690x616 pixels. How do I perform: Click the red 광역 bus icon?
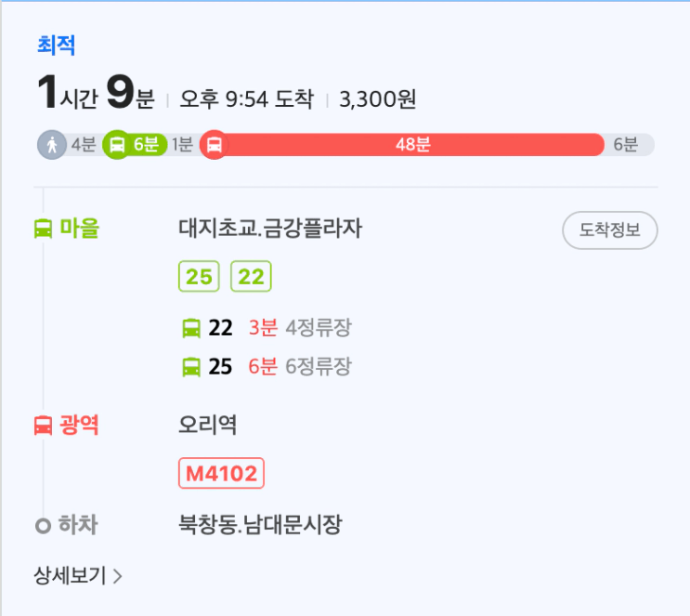43,426
